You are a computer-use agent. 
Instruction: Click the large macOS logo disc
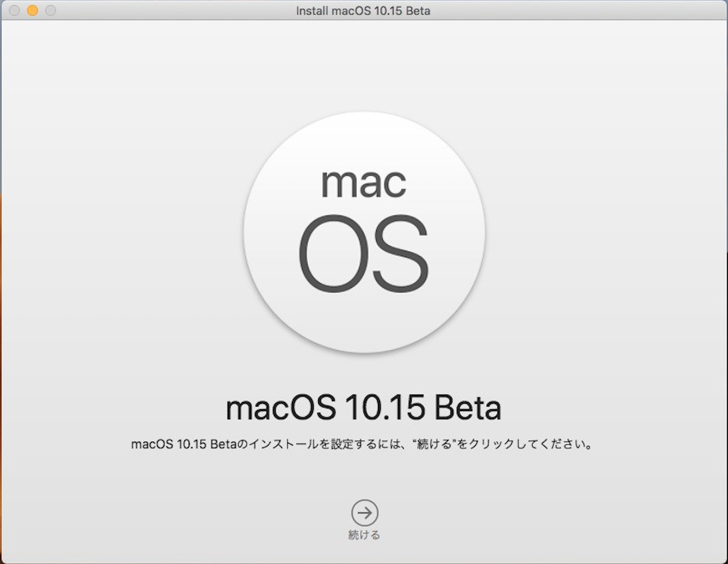(364, 232)
